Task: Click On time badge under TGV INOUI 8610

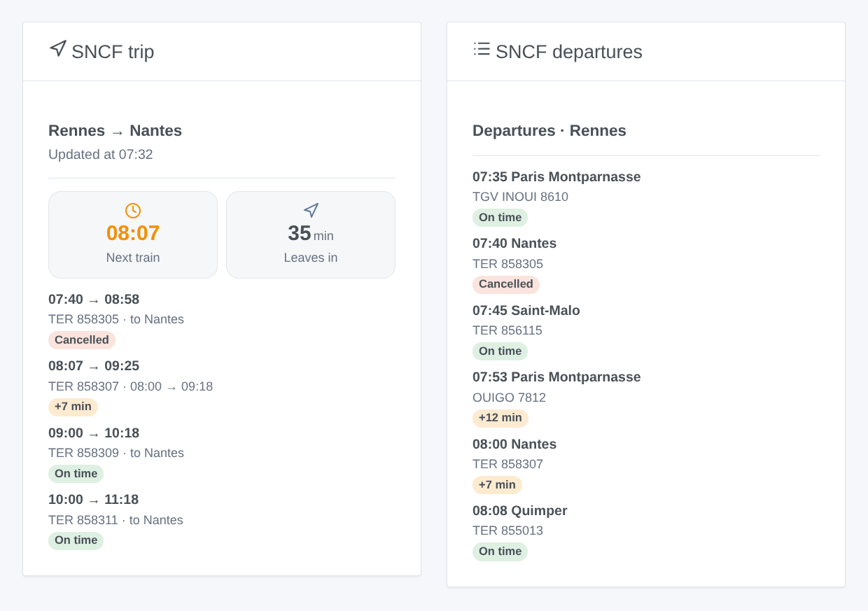Action: coord(500,218)
